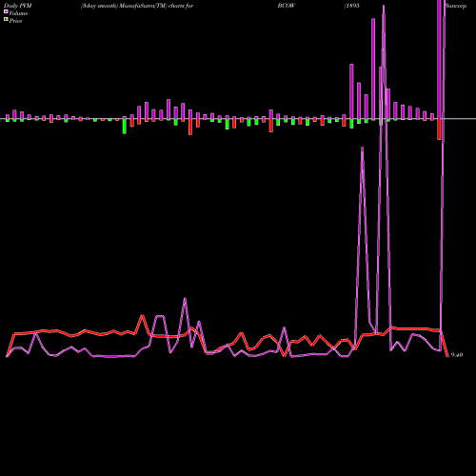Click the 'Daily PVM' title text
The height and width of the screenshot is (476, 476).
[18, 6]
